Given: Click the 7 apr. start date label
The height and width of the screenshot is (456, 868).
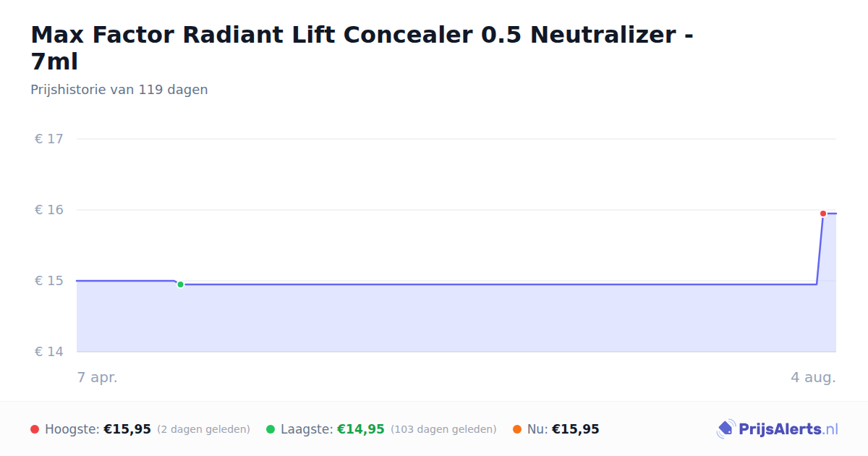Looking at the screenshot, I should click(97, 377).
